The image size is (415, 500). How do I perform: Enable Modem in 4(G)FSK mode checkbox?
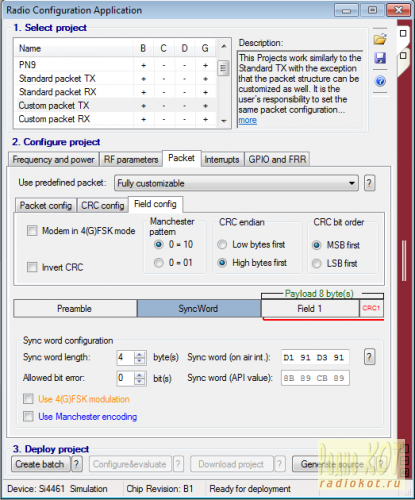tap(32, 231)
